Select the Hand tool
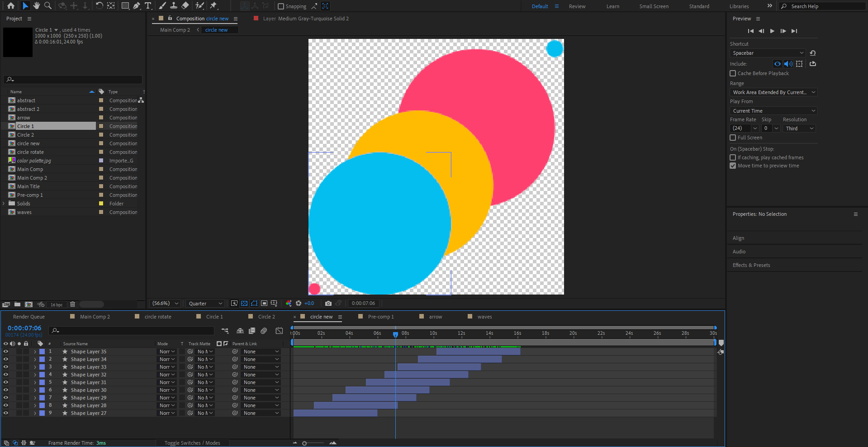Screen dimensions: 868x447 (x=37, y=6)
